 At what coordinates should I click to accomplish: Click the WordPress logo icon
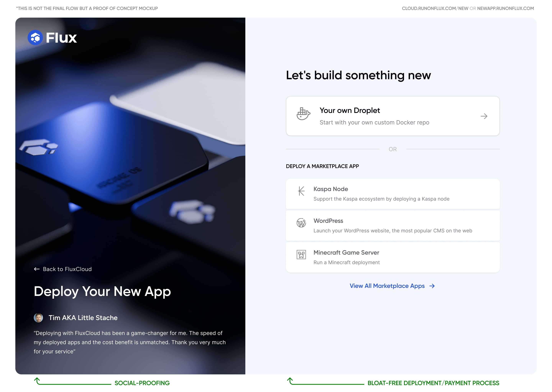point(301,223)
